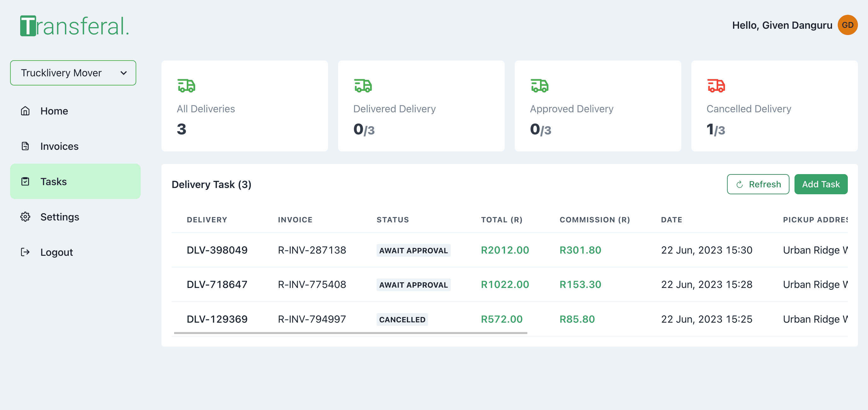Click the green Add Task button

[x=820, y=184]
